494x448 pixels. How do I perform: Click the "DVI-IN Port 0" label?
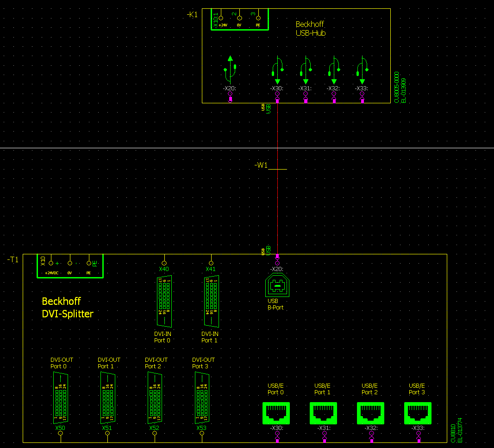click(x=163, y=337)
